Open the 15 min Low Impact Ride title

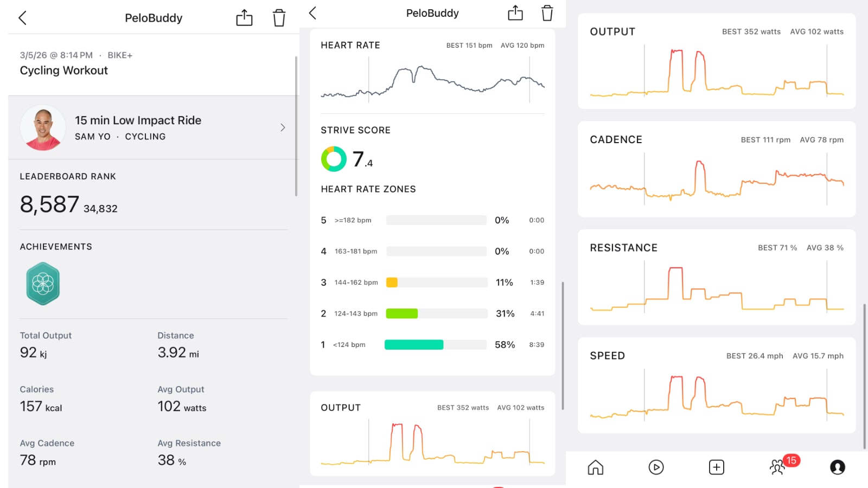pyautogui.click(x=138, y=120)
